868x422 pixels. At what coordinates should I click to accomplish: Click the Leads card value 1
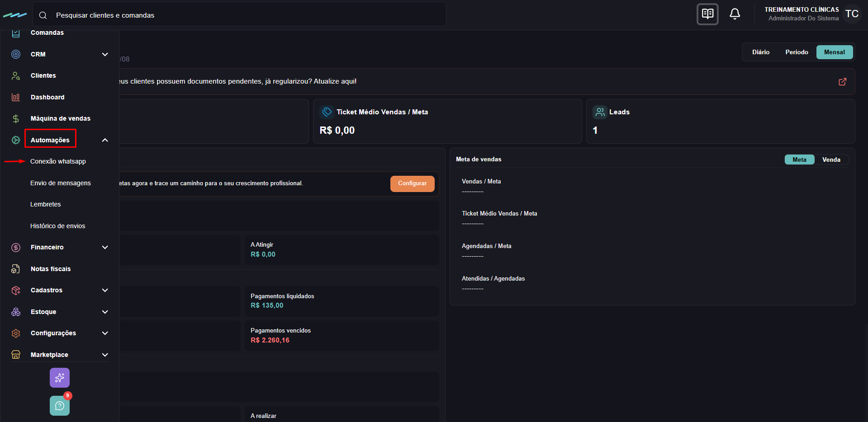coord(595,130)
